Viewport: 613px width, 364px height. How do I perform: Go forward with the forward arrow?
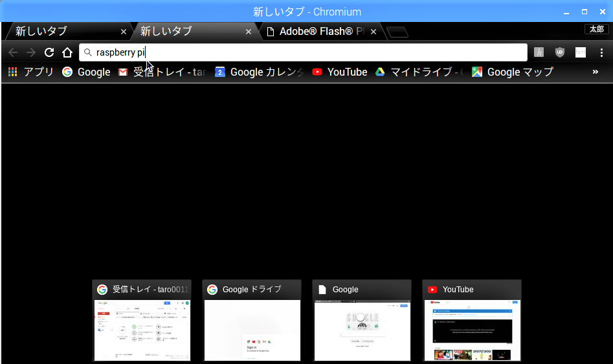point(31,52)
